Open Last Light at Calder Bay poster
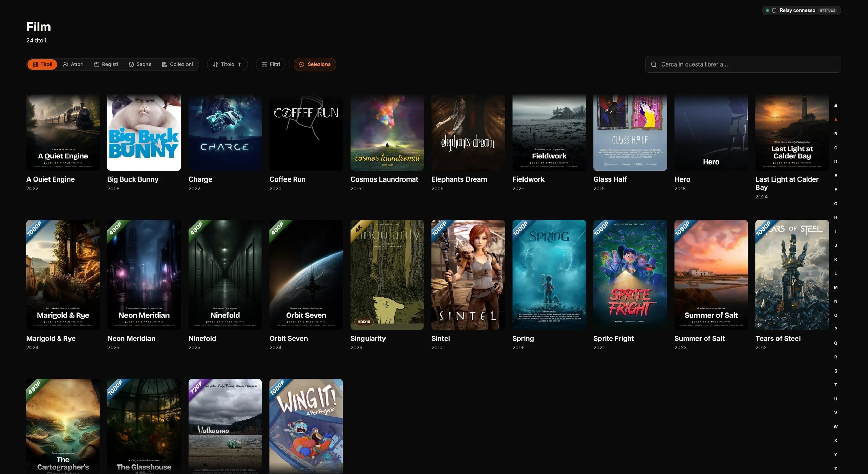Screen dimensions: 868x474 (x=792, y=133)
